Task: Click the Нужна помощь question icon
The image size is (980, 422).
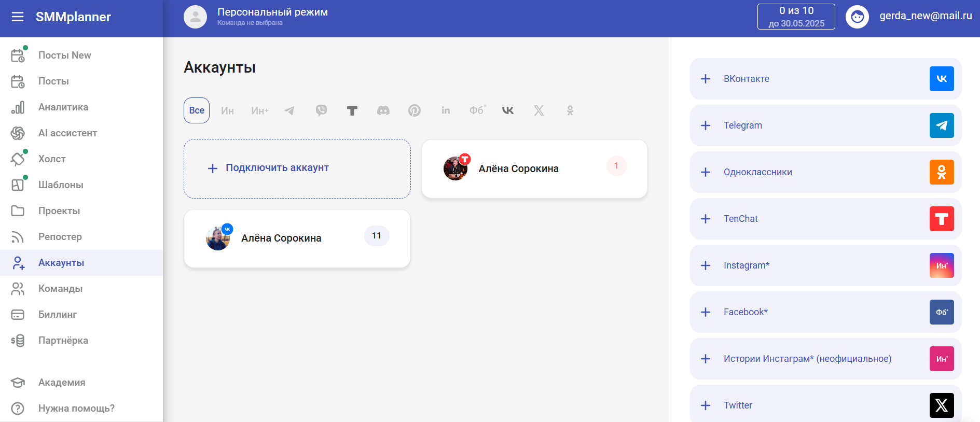Action: click(18, 409)
